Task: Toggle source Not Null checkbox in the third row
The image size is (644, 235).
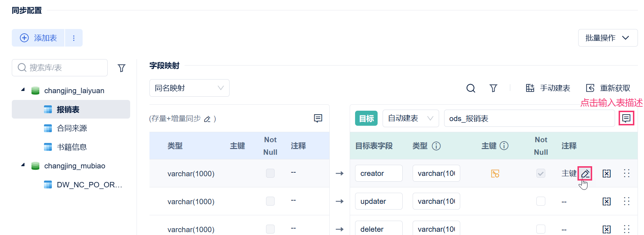Action: click(270, 229)
